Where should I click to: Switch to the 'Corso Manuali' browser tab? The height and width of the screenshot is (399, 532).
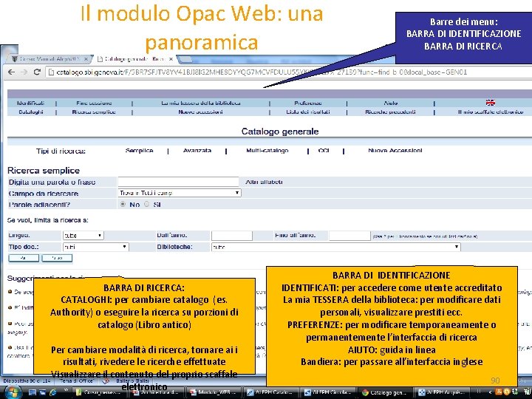pyautogui.click(x=50, y=59)
